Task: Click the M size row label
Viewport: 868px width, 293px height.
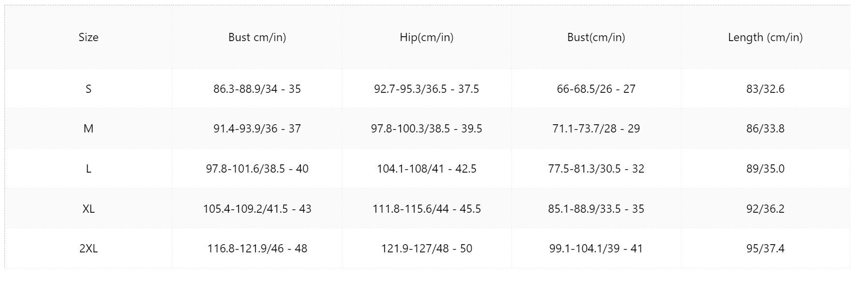Action: 88,129
